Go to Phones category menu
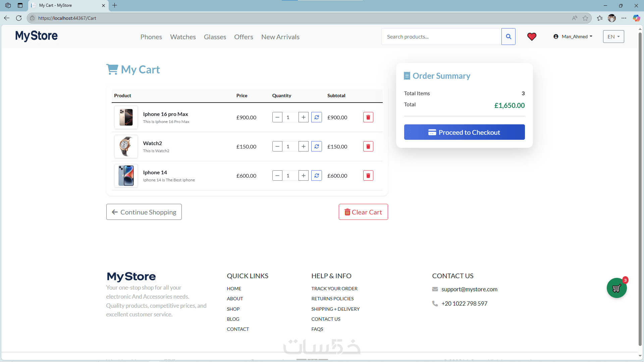The image size is (644, 362). pos(151,37)
